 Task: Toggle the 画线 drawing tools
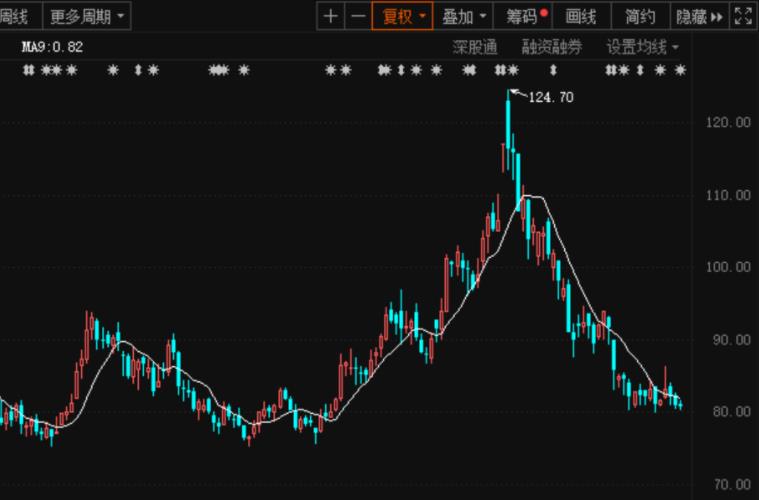(581, 16)
